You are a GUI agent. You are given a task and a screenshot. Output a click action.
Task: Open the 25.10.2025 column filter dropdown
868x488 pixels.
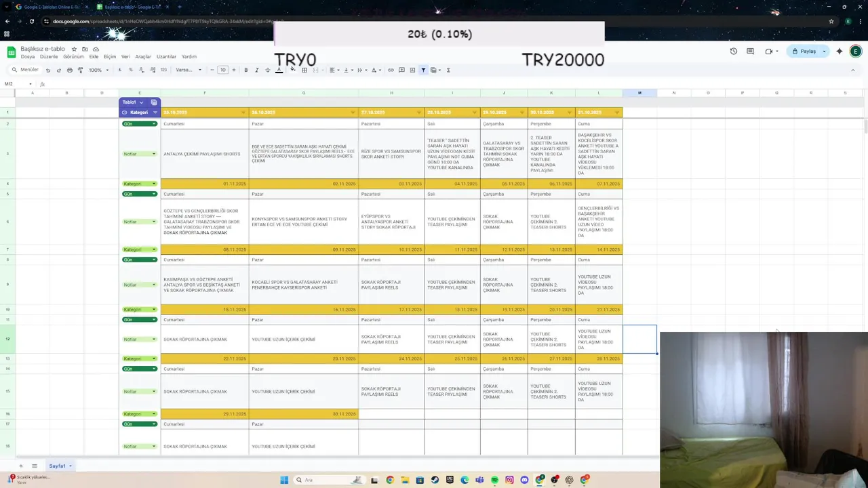pos(243,113)
